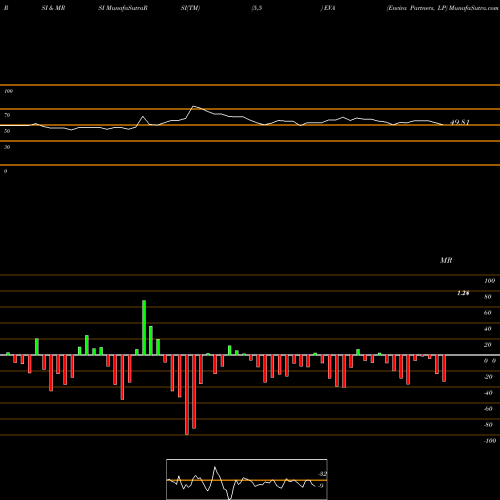Click the MR panel title label
The width and height of the screenshot is (500, 500).
[x=446, y=260]
